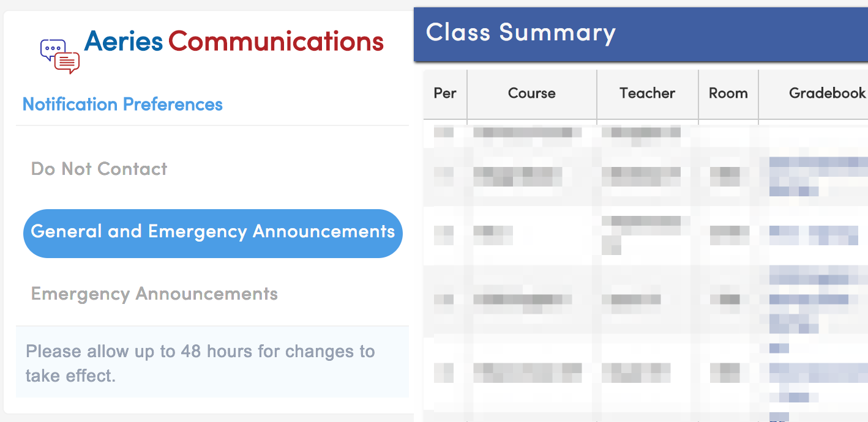Open the Notification Preferences heading

coord(122,105)
